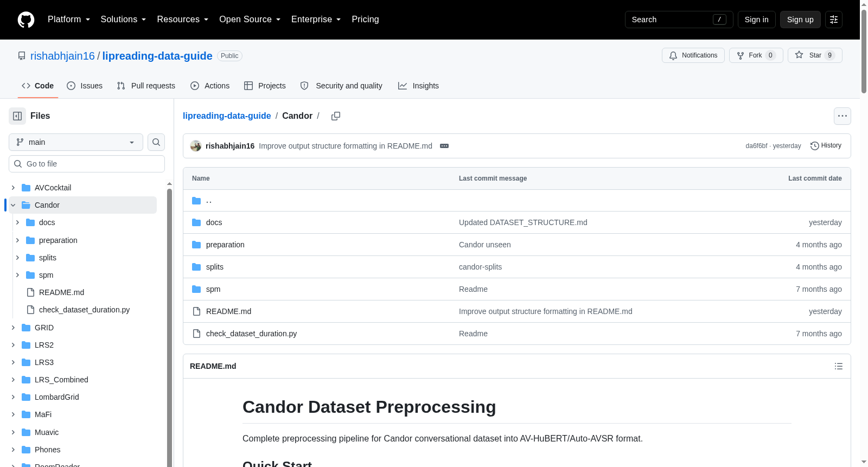Click the docs folder icon in file table
Screen dimensions: 868x467
pos(196,222)
